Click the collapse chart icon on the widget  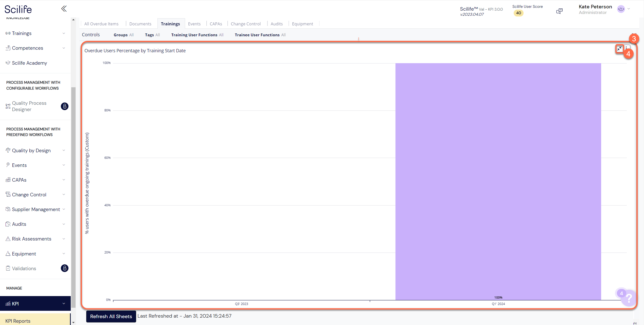click(619, 48)
